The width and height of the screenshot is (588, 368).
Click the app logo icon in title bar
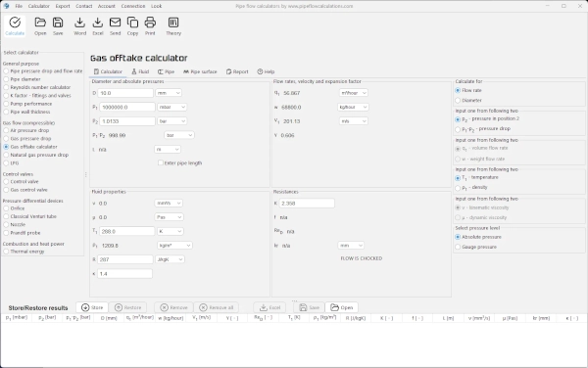(6, 6)
